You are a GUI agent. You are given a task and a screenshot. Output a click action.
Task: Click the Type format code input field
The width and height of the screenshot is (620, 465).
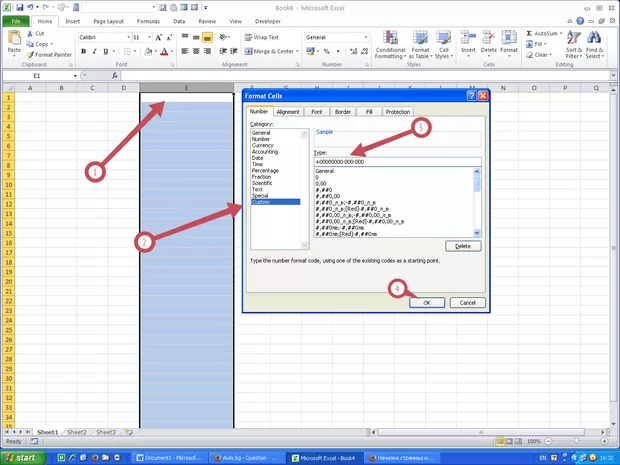(x=396, y=161)
